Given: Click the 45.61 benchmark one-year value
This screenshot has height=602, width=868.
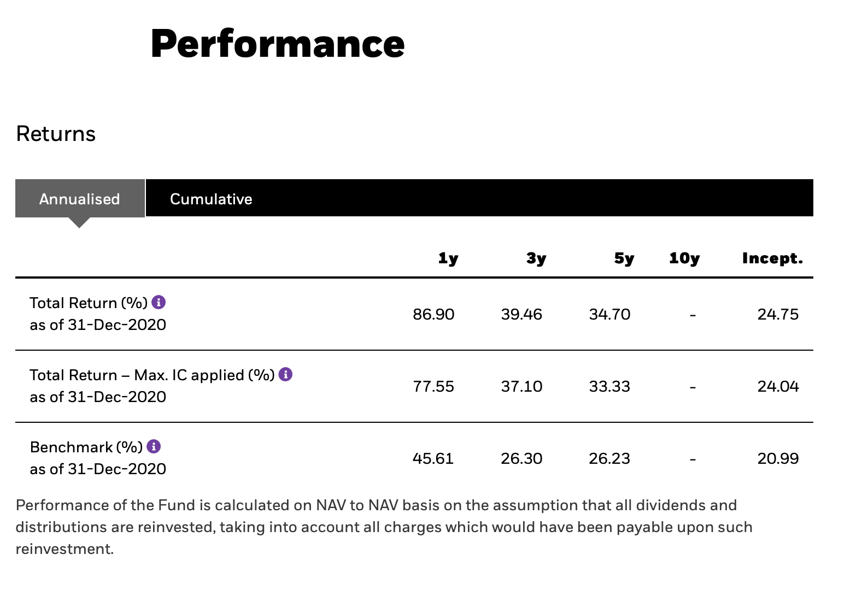Looking at the screenshot, I should (x=433, y=458).
